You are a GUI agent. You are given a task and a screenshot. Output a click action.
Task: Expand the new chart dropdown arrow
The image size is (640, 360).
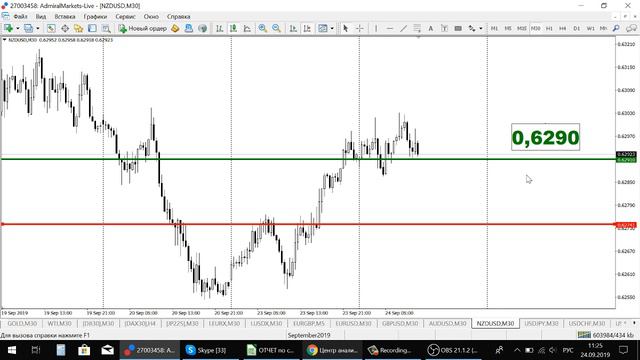[x=18, y=28]
